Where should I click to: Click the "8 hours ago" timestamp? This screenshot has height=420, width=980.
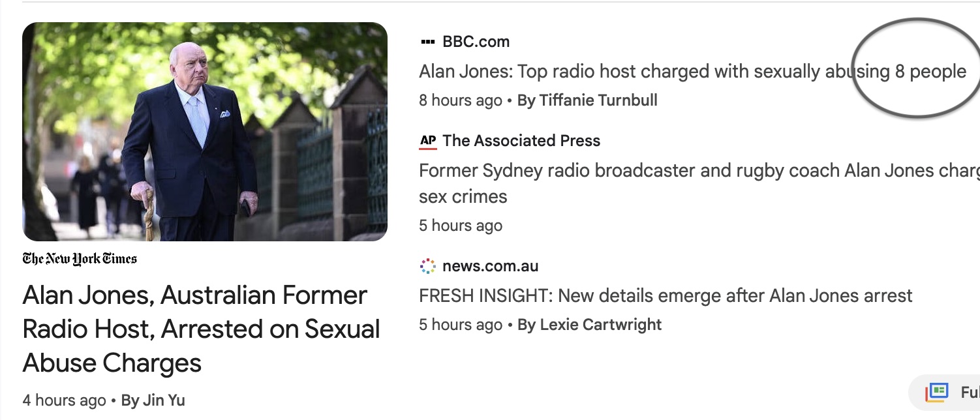pos(460,100)
